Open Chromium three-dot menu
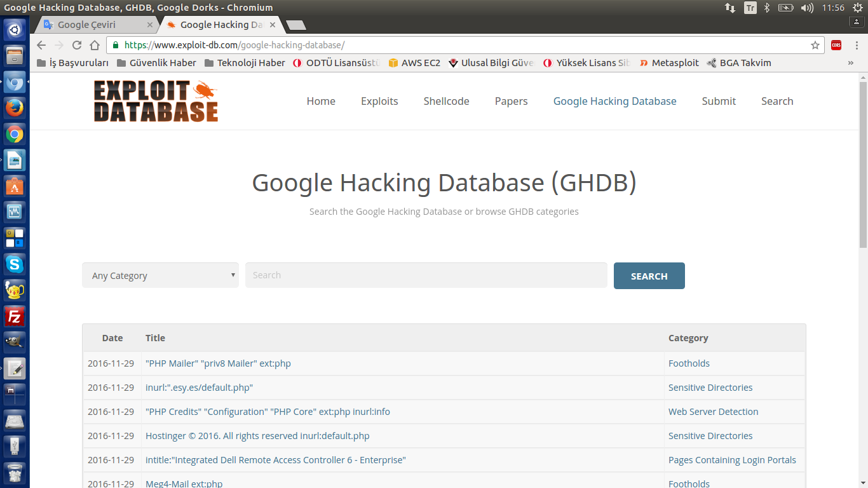Image resolution: width=868 pixels, height=488 pixels. click(x=855, y=45)
